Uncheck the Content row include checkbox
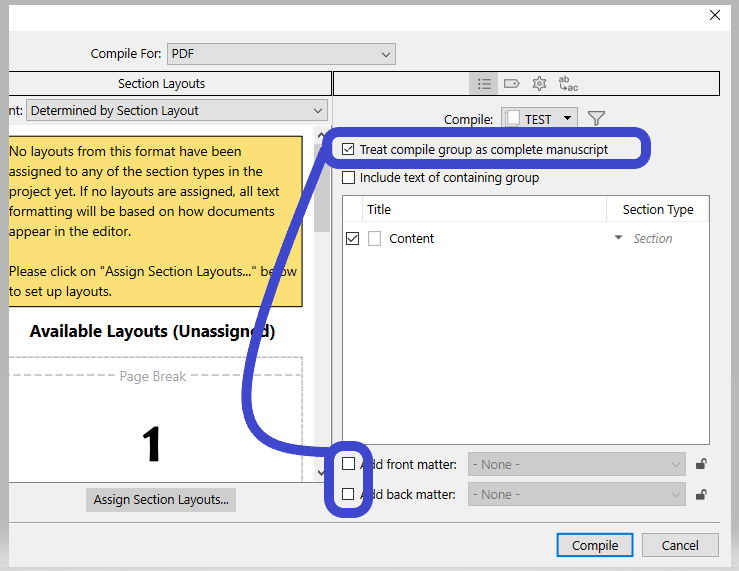The image size is (739, 571). tap(352, 238)
